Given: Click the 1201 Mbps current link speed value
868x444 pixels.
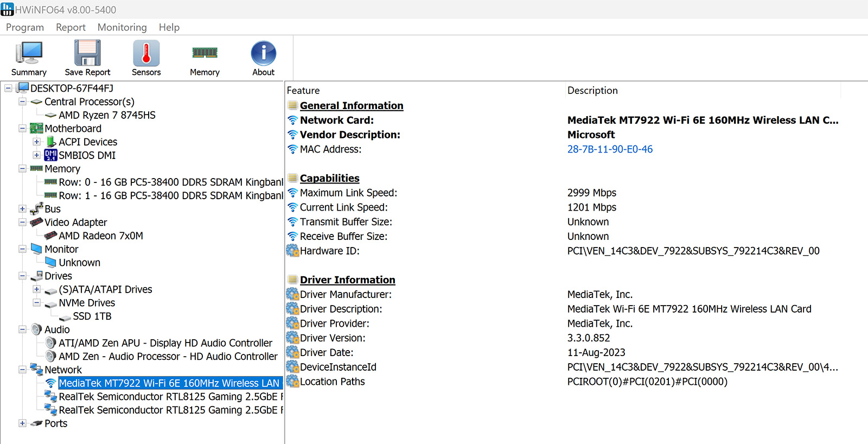Looking at the screenshot, I should [592, 207].
